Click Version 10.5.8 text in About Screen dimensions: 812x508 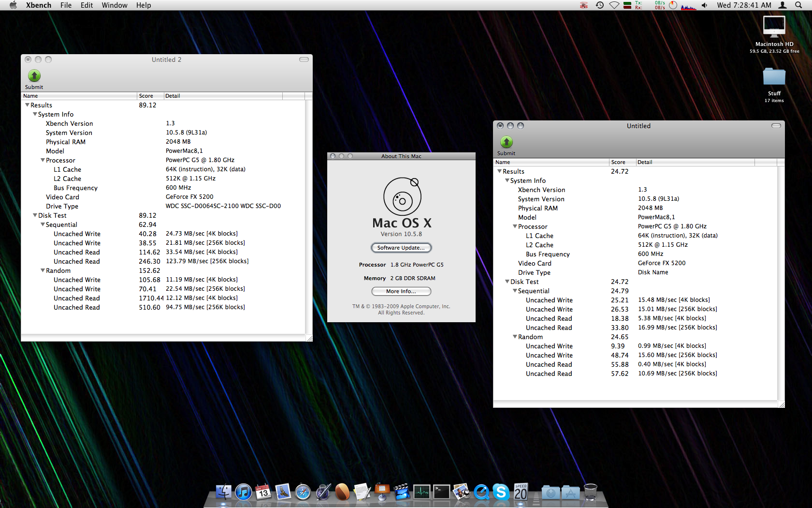401,234
